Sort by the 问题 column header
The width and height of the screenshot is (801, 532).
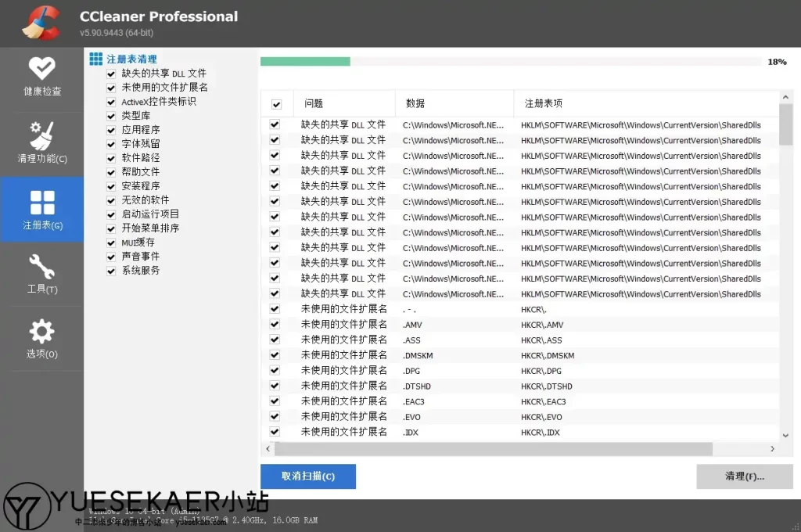pos(344,103)
